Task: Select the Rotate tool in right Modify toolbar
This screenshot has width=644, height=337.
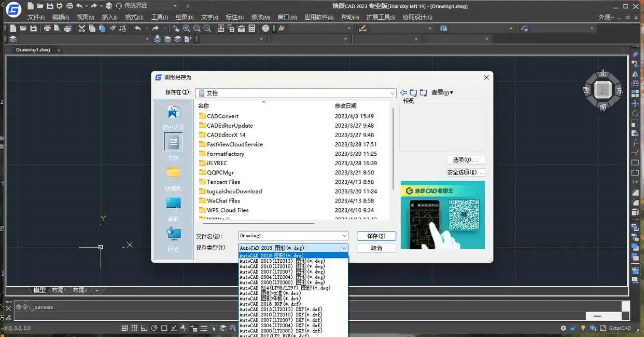Action: coord(635,113)
